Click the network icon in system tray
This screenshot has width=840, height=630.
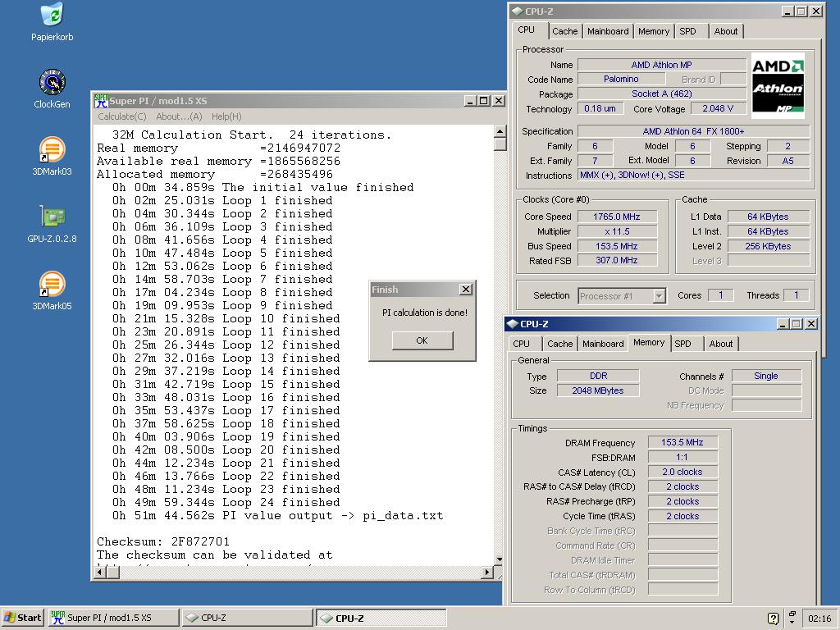click(792, 617)
